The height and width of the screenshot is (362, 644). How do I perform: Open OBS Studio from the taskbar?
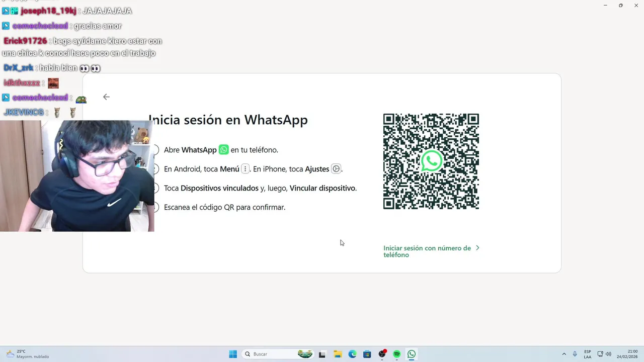coord(382,354)
